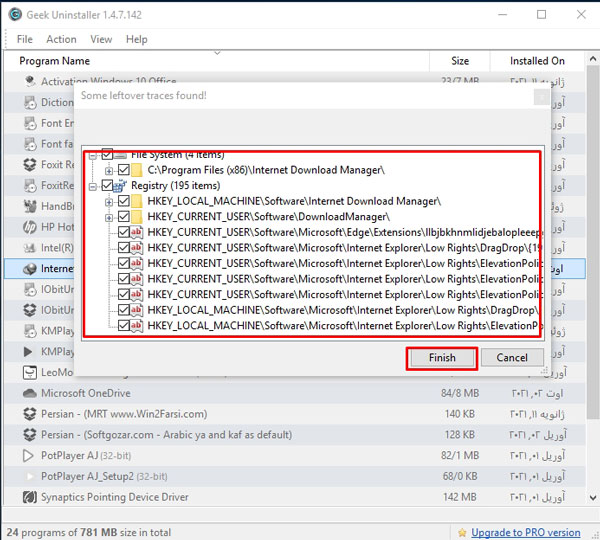600x540 pixels.
Task: Click the Font Er program icon
Action: tap(29, 123)
